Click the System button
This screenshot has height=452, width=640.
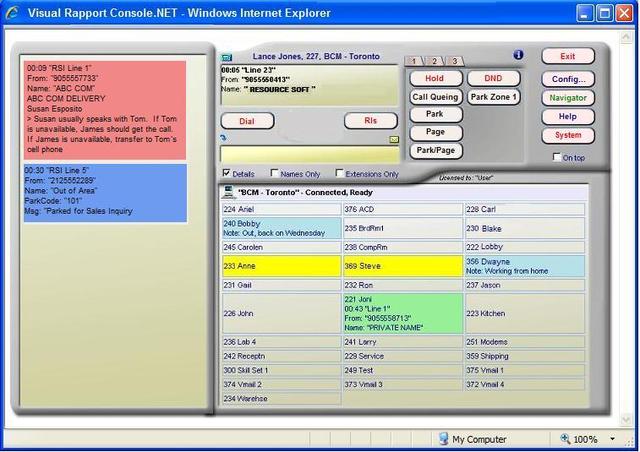point(568,136)
